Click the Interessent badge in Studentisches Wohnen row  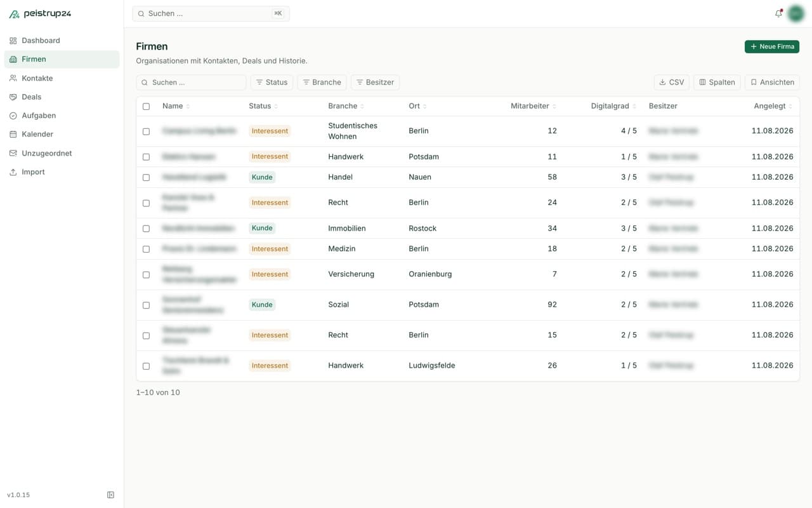tap(270, 131)
